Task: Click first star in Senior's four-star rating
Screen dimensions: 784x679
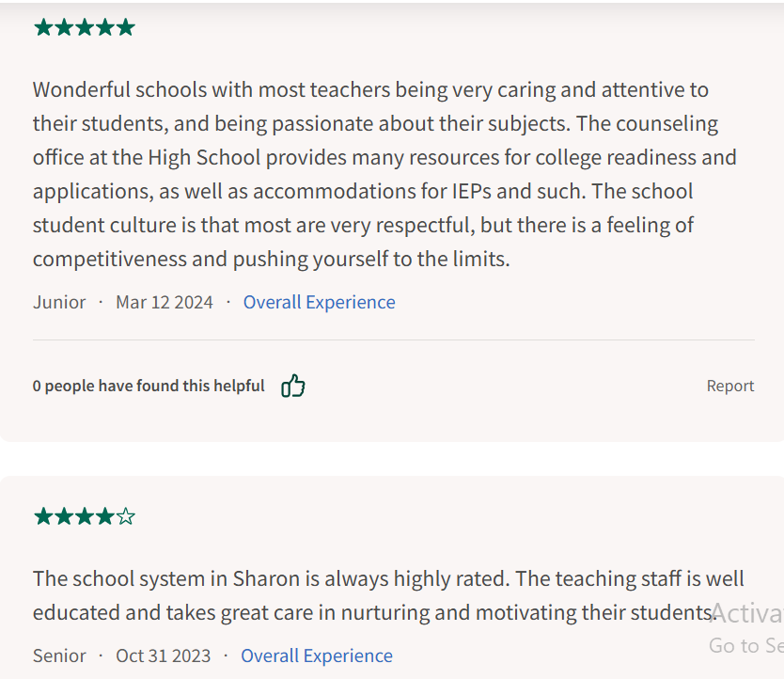Action: click(43, 516)
